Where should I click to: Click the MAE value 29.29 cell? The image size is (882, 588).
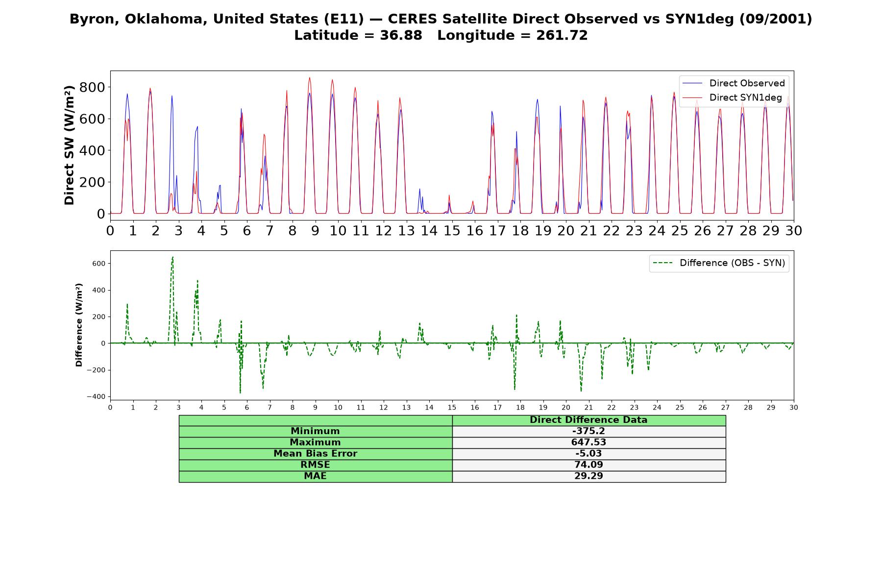pos(588,476)
